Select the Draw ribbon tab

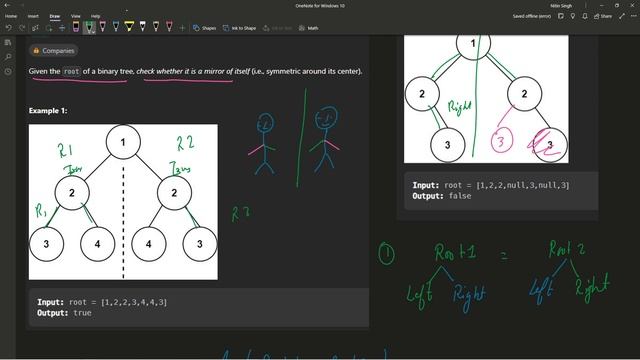[55, 16]
